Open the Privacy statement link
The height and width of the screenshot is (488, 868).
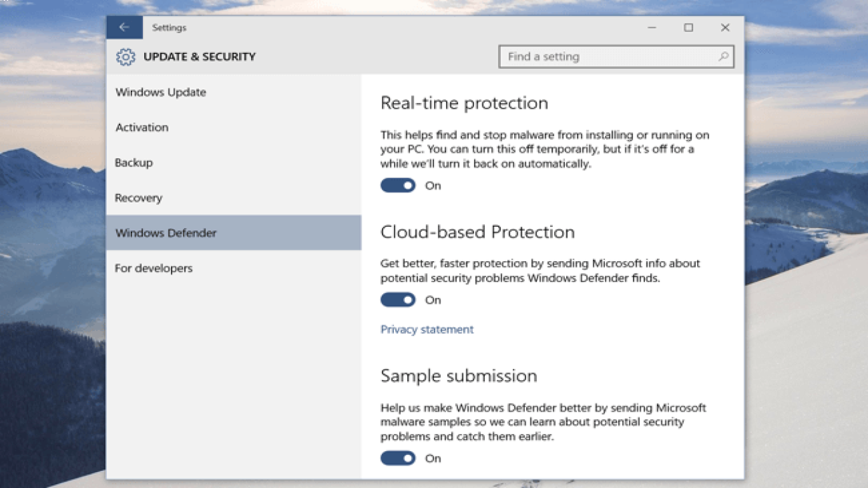click(x=427, y=329)
